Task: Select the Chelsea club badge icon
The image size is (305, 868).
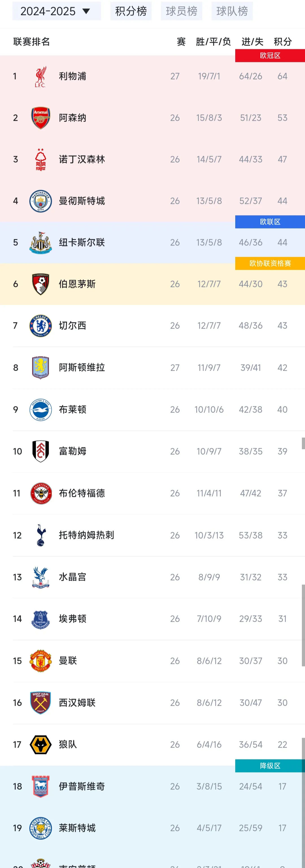Action: click(40, 326)
